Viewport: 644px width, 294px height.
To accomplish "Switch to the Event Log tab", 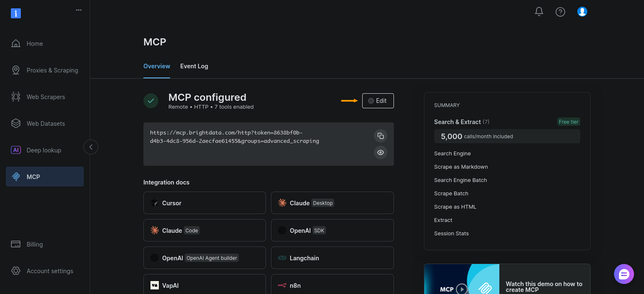I will 194,66.
